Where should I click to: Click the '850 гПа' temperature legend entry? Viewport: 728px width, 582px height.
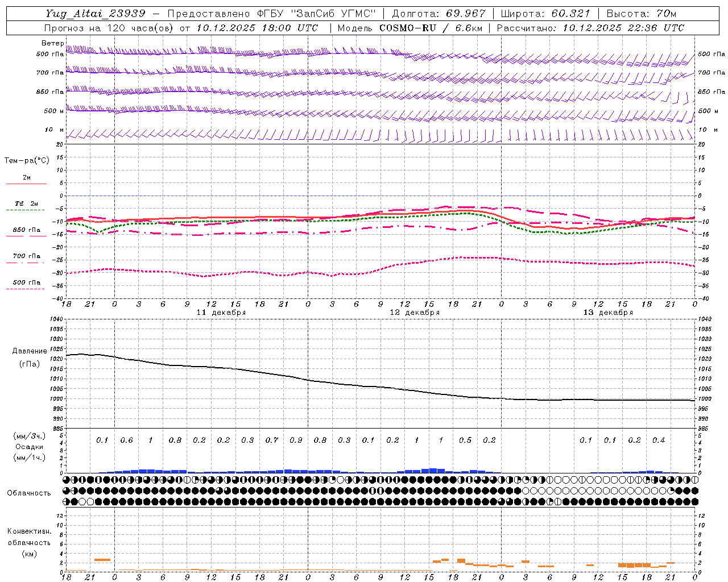tap(27, 230)
